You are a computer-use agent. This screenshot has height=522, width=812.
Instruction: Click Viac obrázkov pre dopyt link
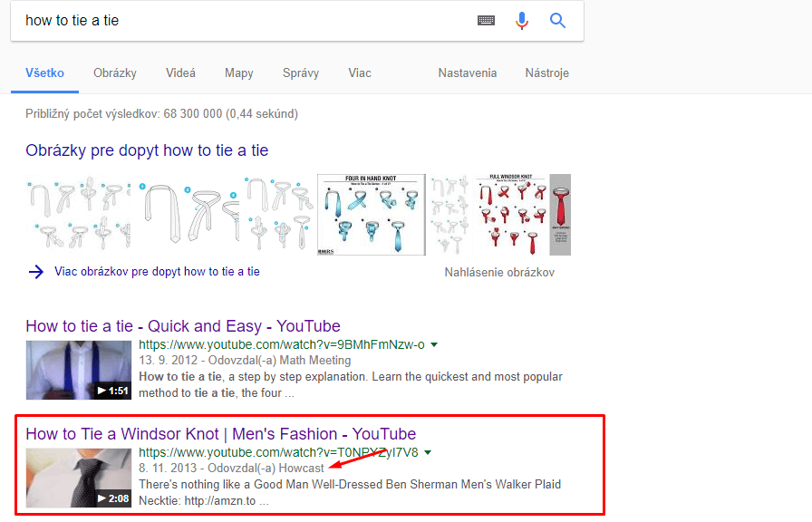point(157,272)
